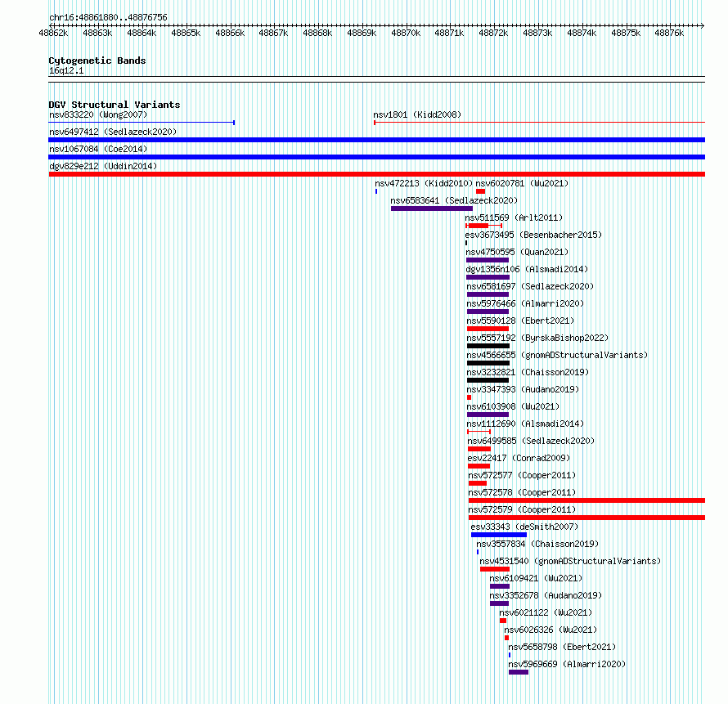The width and height of the screenshot is (728, 704).
Task: Click the nsv4750595 (Quan2021) label
Action: [x=517, y=252]
